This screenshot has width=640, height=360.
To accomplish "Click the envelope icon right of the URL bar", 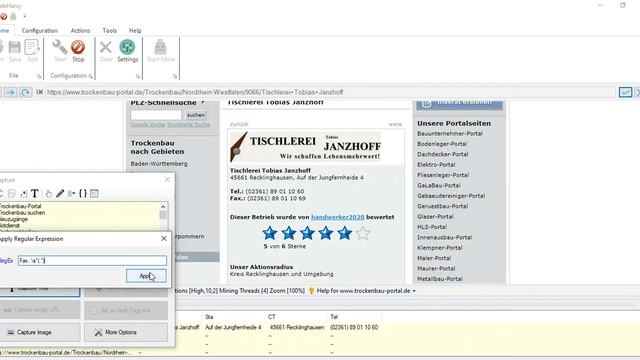I will pyautogui.click(x=625, y=92).
